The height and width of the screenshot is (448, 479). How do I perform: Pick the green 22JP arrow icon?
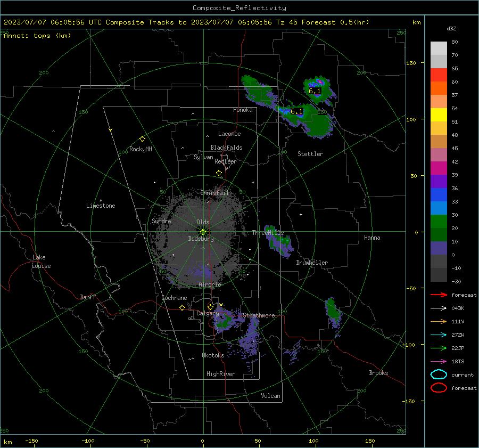(x=439, y=348)
